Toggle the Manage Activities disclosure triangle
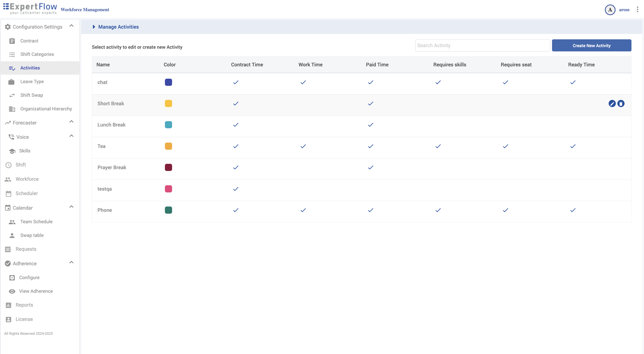The image size is (644, 354). (94, 27)
